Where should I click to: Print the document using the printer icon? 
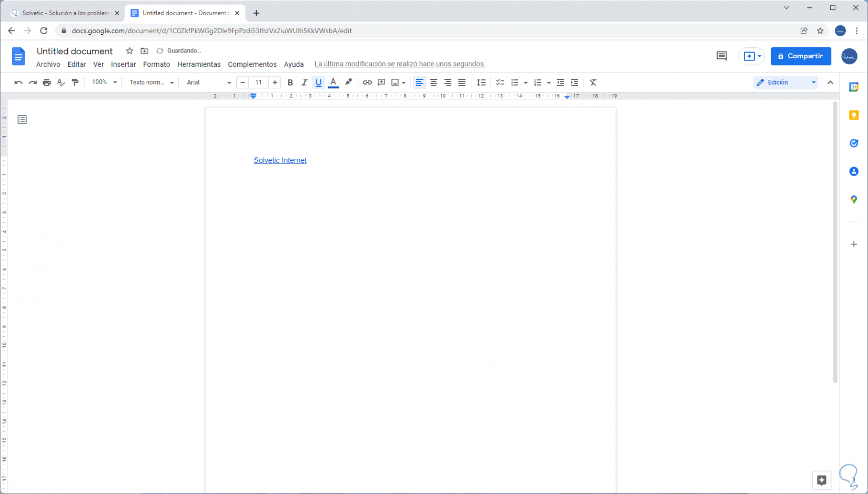coord(47,83)
